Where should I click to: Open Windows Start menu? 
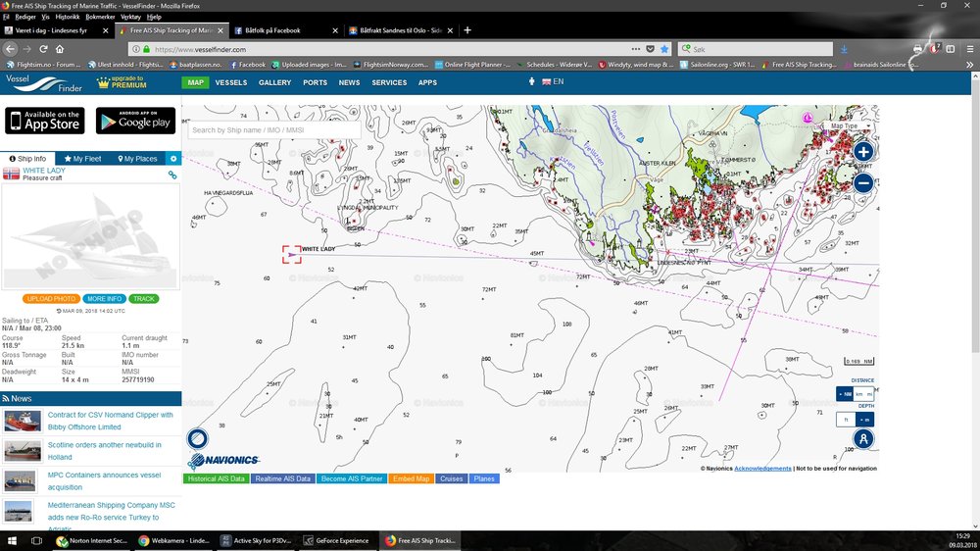point(12,541)
